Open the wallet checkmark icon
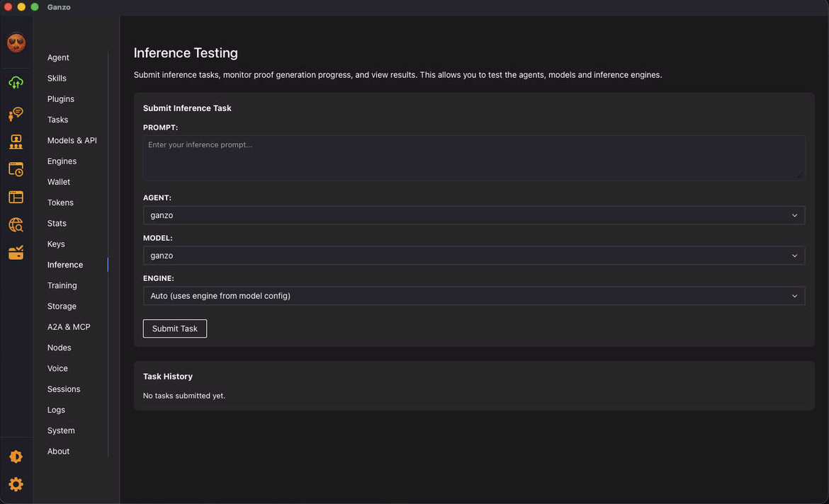 (x=16, y=253)
